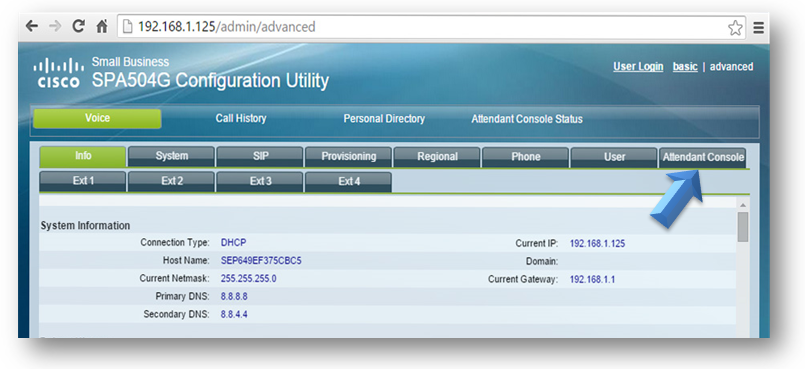Viewport: 805px width, 369px height.
Task: Click the Connection Type label
Action: tap(175, 242)
